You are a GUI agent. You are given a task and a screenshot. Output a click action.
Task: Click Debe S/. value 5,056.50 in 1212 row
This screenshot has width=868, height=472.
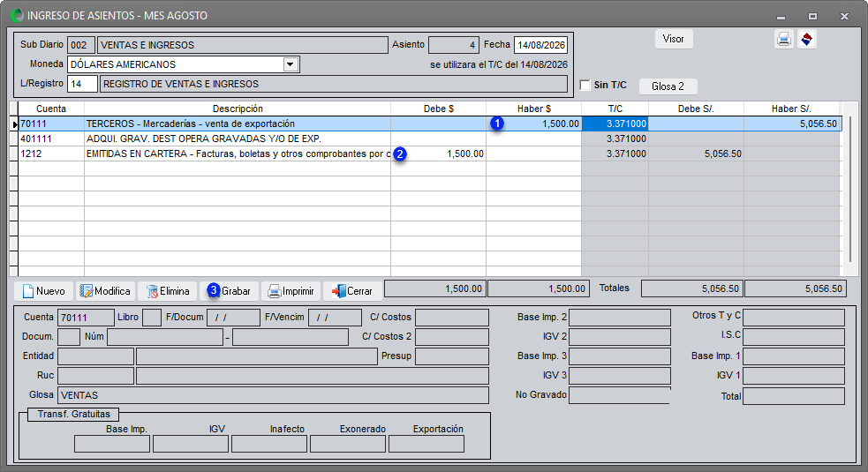point(722,154)
